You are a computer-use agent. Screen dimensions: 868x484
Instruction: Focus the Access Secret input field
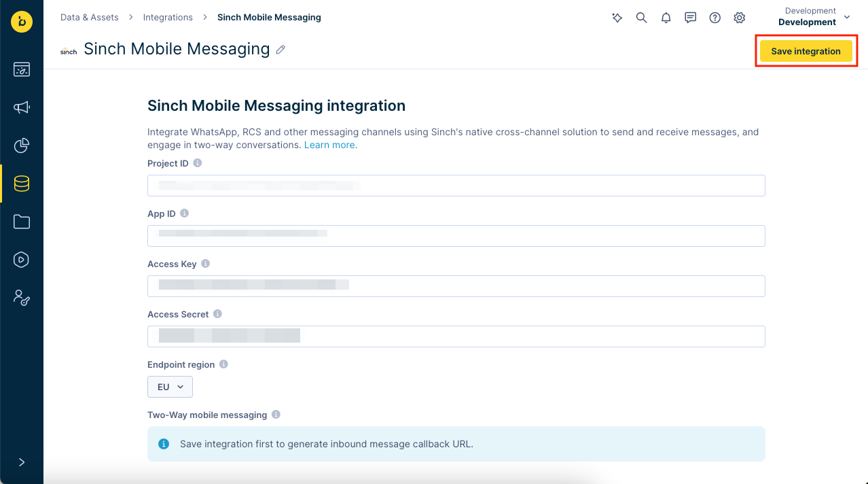pos(456,336)
